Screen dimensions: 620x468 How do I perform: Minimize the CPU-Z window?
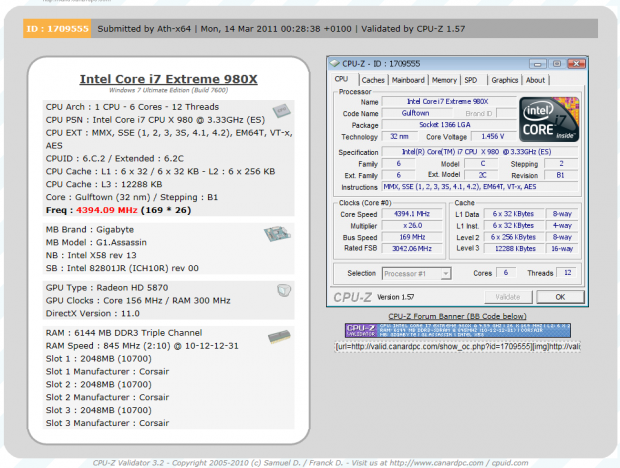[x=538, y=64]
